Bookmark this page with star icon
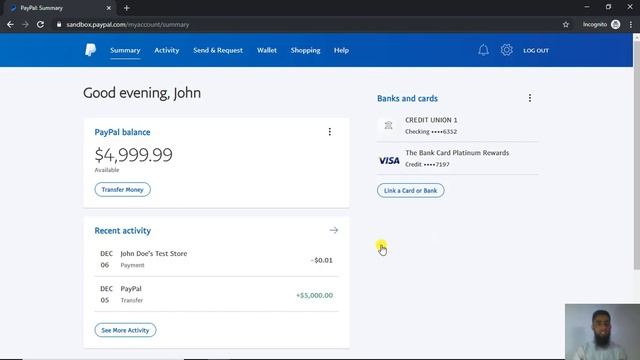Screen dimensions: 640x360 [x=566, y=24]
